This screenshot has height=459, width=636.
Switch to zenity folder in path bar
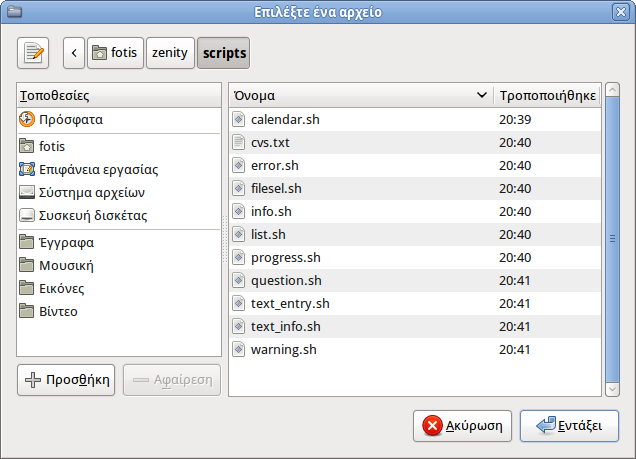click(x=171, y=52)
